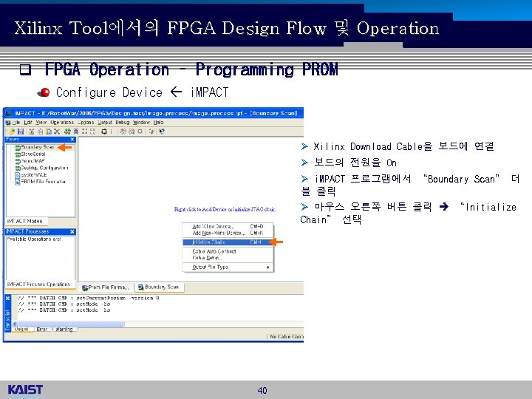Viewport: 532px width, 399px height.
Task: Open the Options menu
Action: click(x=86, y=122)
